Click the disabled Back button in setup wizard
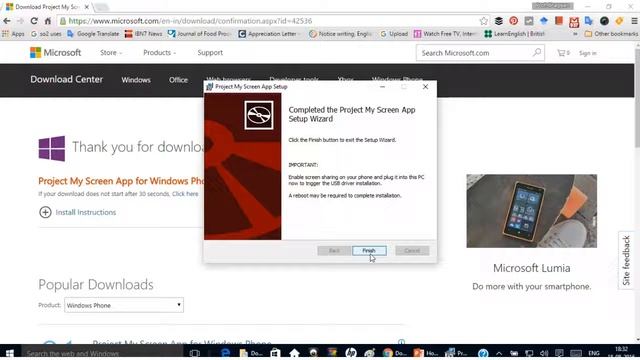The width and height of the screenshot is (640, 360). pyautogui.click(x=334, y=251)
